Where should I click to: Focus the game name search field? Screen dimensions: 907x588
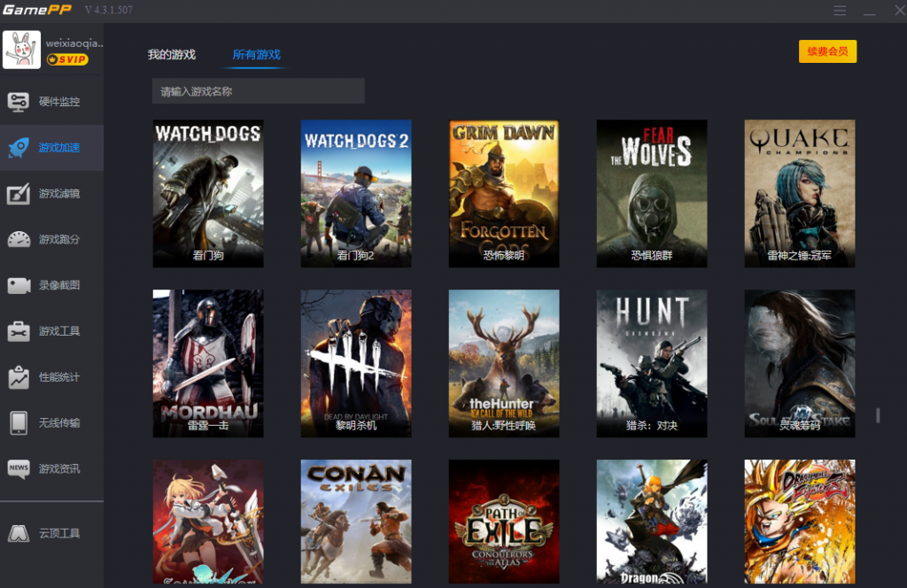click(x=258, y=91)
